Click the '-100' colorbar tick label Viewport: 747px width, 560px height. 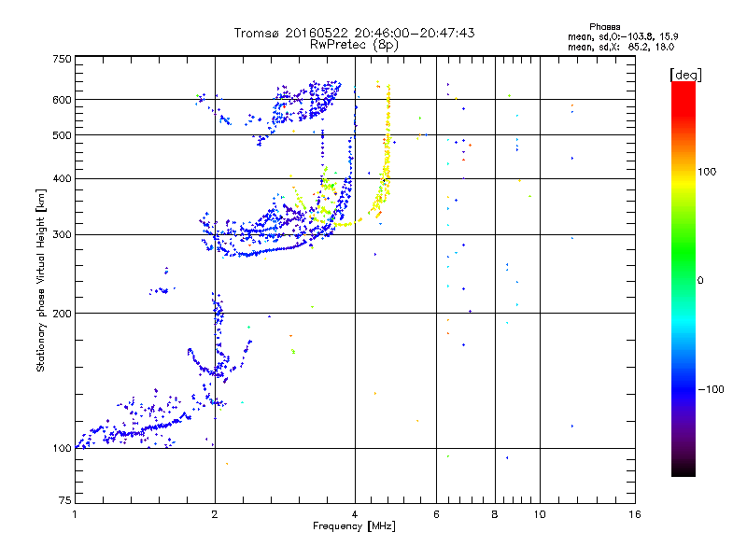(x=711, y=389)
